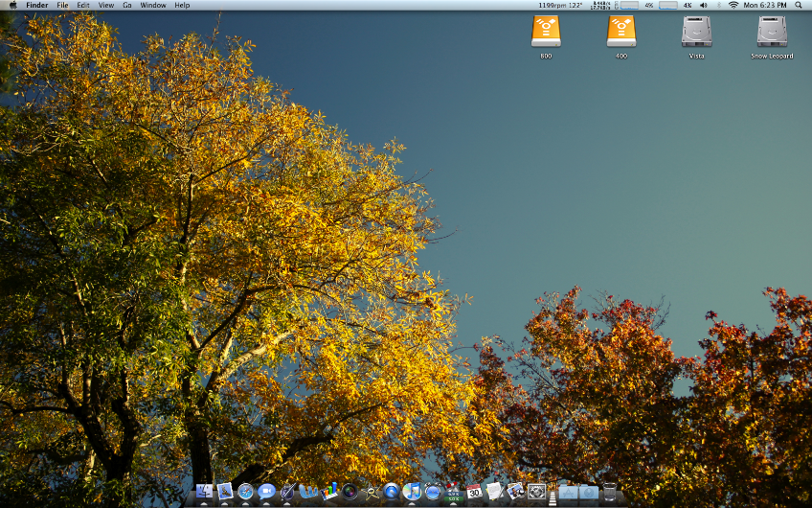Open the volume control in menu bar
The width and height of the screenshot is (812, 508).
[x=703, y=5]
